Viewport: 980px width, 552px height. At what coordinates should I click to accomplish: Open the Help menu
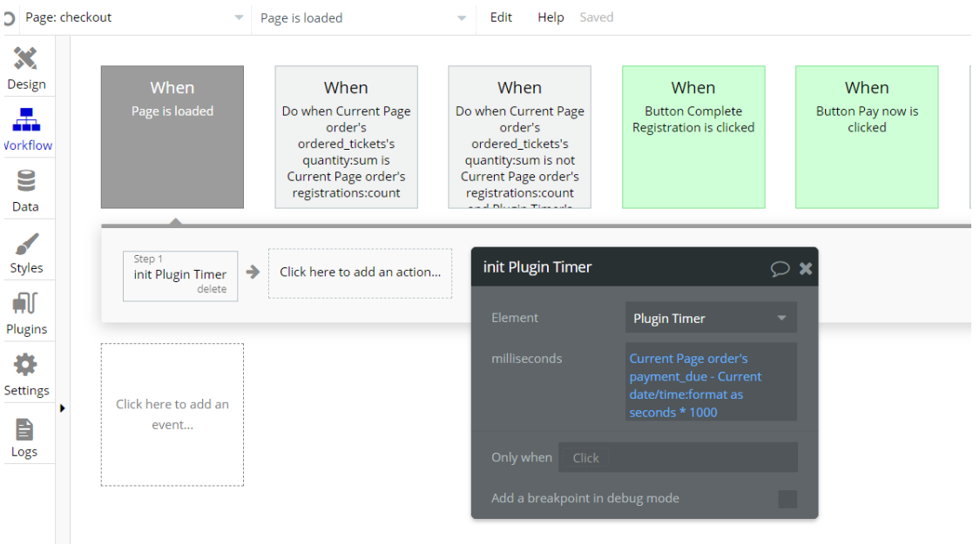(551, 17)
